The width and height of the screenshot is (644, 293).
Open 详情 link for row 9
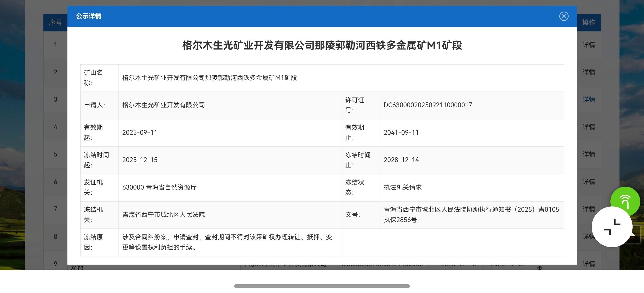point(589,264)
